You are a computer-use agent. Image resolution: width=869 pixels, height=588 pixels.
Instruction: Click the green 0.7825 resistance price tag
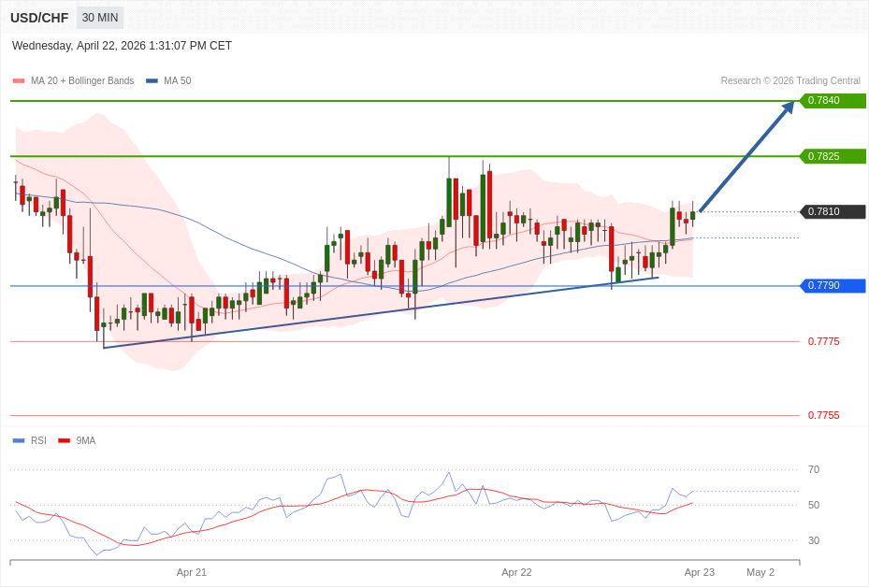[832, 156]
